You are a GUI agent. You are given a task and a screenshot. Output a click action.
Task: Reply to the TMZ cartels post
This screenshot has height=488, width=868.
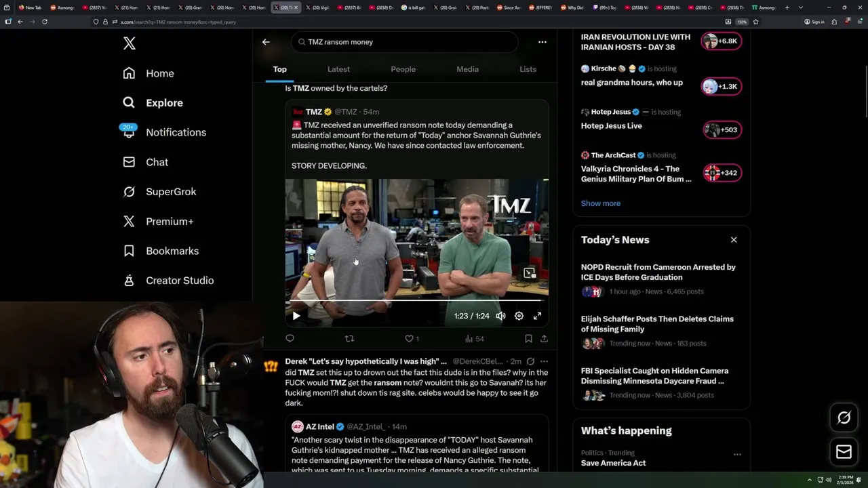click(290, 338)
